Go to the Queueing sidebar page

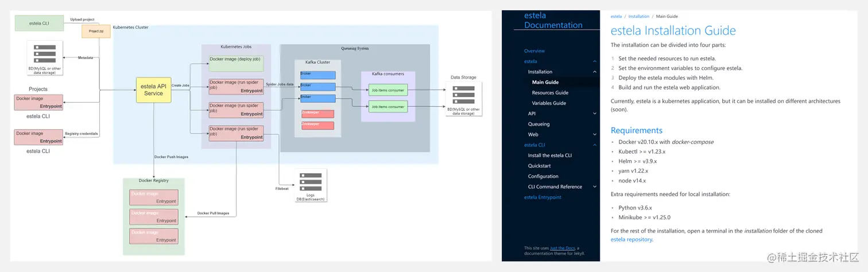(538, 124)
